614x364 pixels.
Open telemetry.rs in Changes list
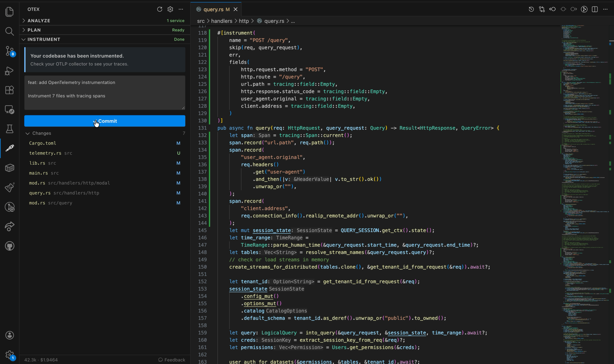click(x=105, y=153)
